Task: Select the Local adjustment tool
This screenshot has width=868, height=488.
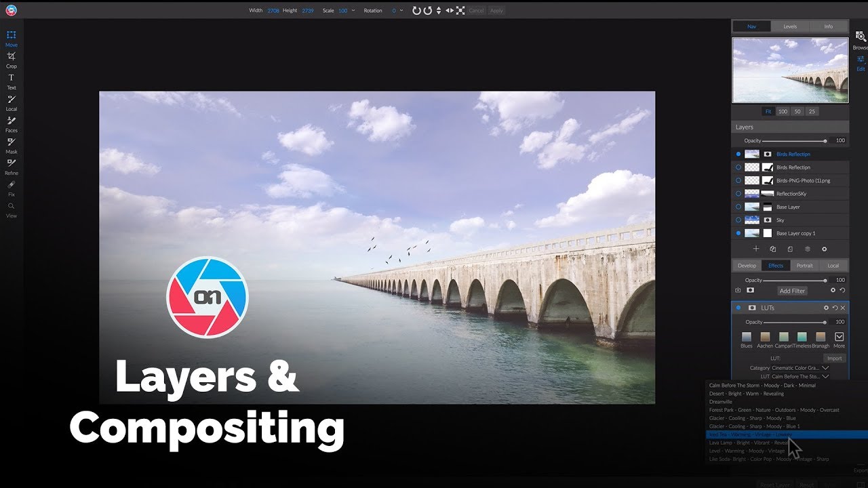Action: 12,102
